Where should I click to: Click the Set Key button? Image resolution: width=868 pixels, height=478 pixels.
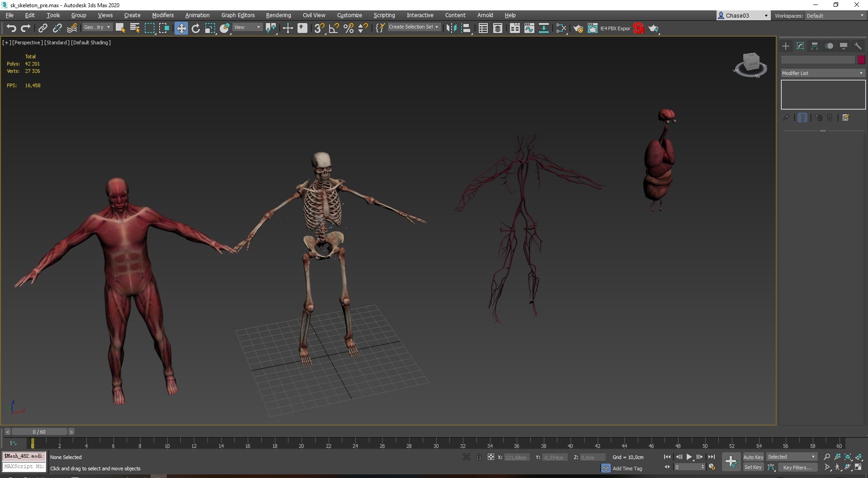click(753, 468)
